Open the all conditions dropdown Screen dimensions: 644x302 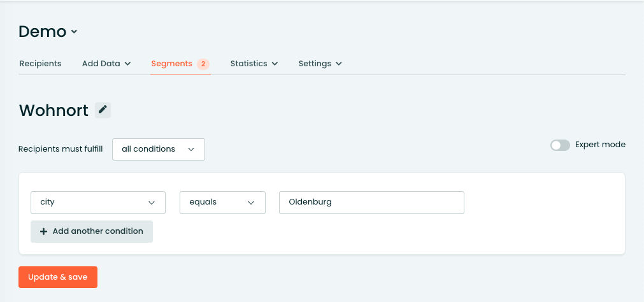159,149
